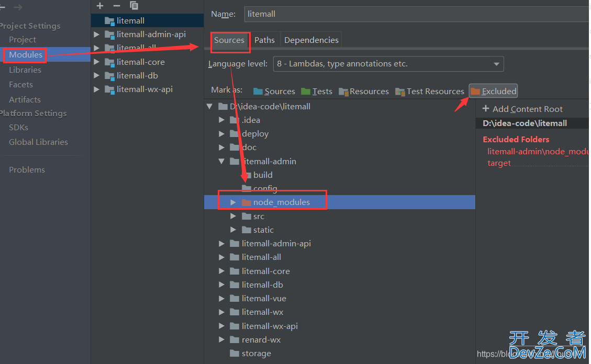Click the module Name input field

click(x=417, y=14)
